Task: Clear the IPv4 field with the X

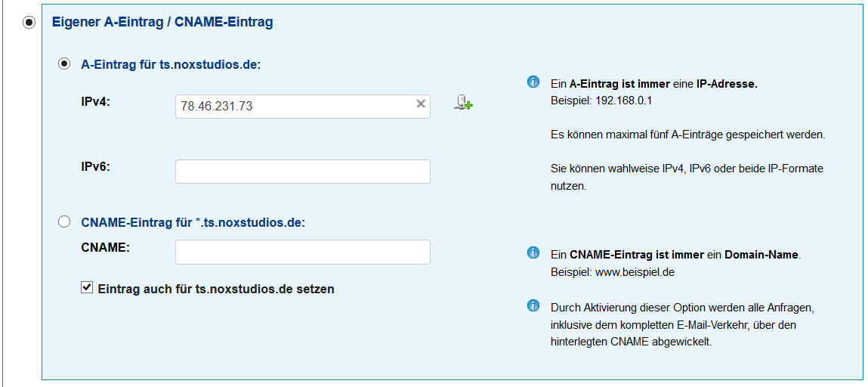Action: coord(421,104)
